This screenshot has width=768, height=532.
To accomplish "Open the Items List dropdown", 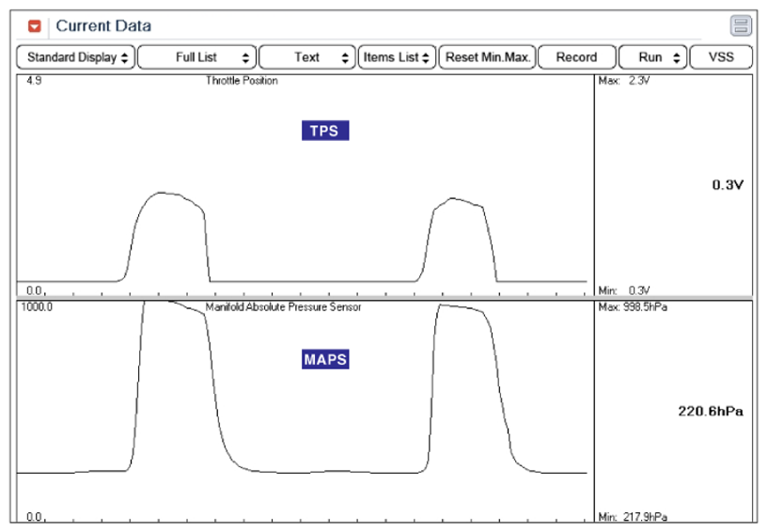I will click(397, 57).
